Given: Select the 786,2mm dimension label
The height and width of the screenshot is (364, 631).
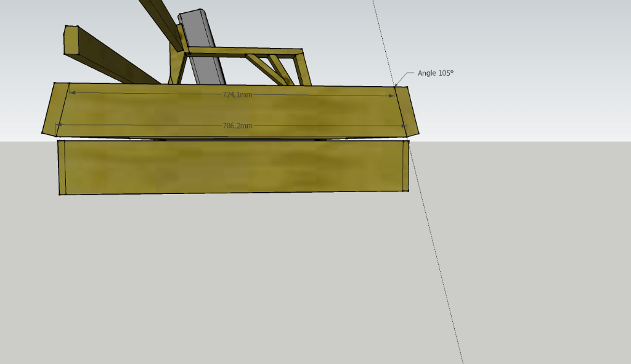Looking at the screenshot, I should (x=237, y=126).
